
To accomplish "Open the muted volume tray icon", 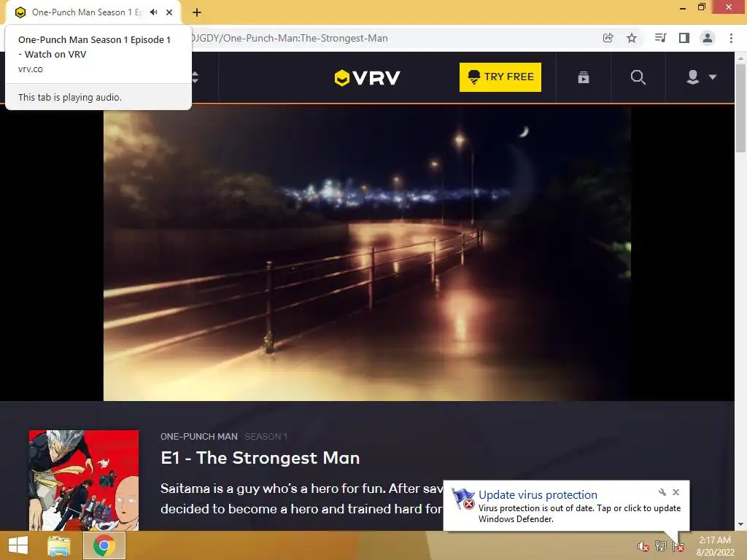I will (x=643, y=546).
